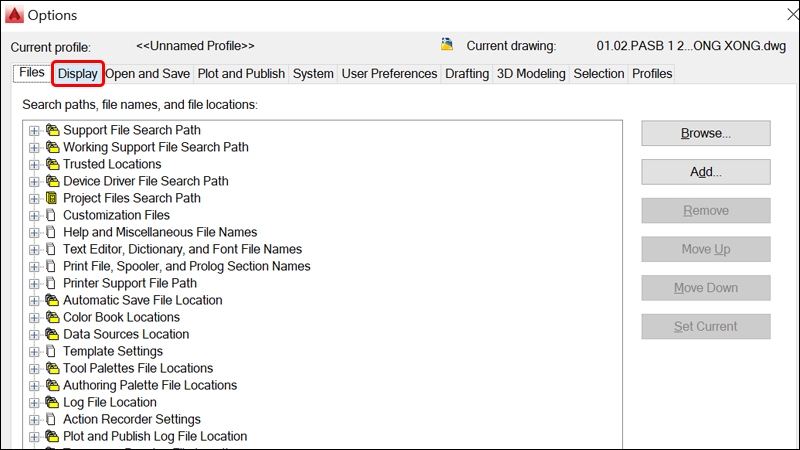Expand the Action Recorder Settings node

point(35,419)
